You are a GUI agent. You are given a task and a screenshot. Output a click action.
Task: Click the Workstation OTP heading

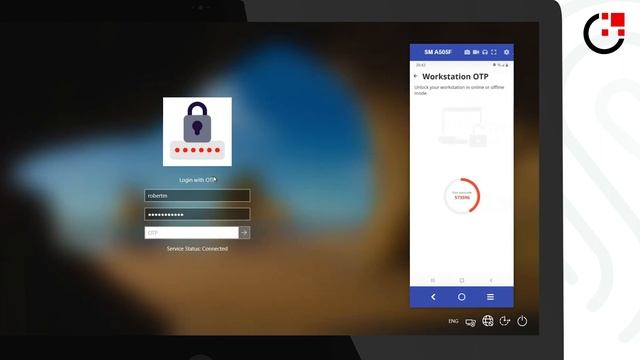(455, 76)
